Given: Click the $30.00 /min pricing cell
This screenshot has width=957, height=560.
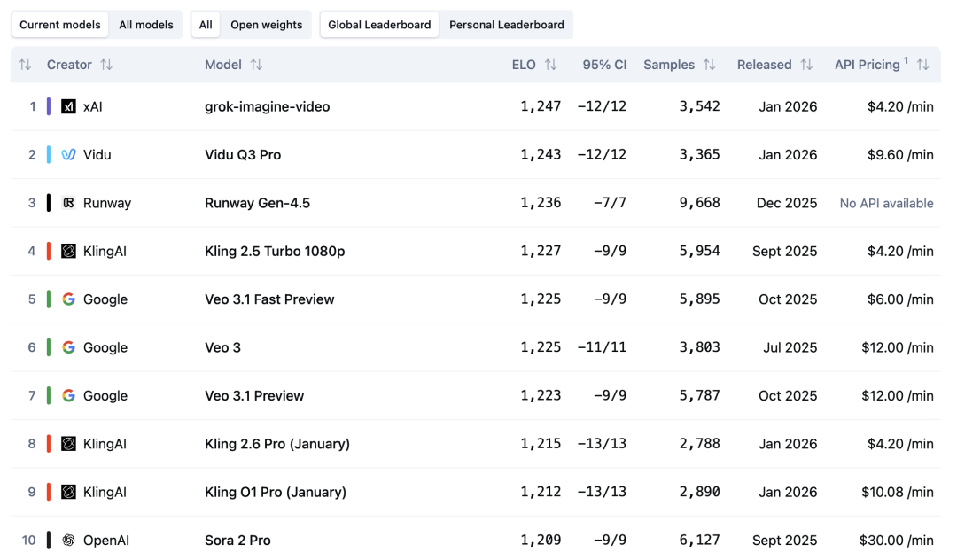Looking at the screenshot, I should tap(896, 541).
